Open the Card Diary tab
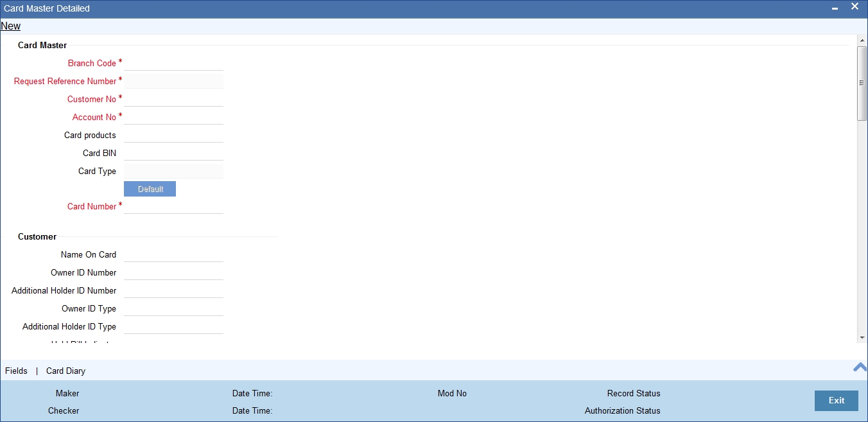 65,371
